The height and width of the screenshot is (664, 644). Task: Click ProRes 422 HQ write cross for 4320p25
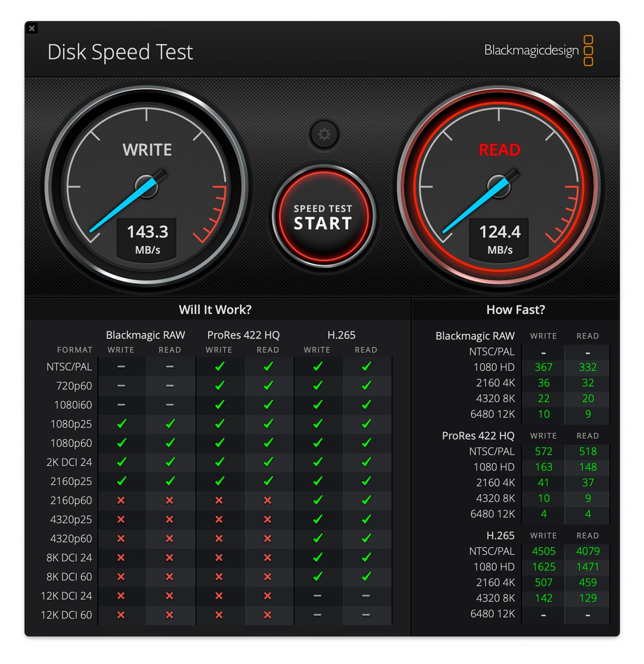tap(219, 520)
